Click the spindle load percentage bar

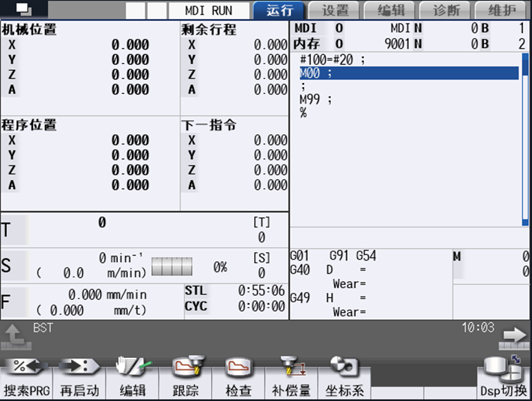point(172,267)
